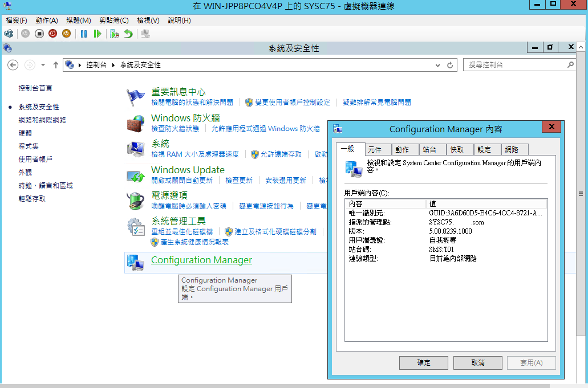This screenshot has width=588, height=388.
Task: Create a VM checkpoint from the toolbar
Action: point(115,34)
